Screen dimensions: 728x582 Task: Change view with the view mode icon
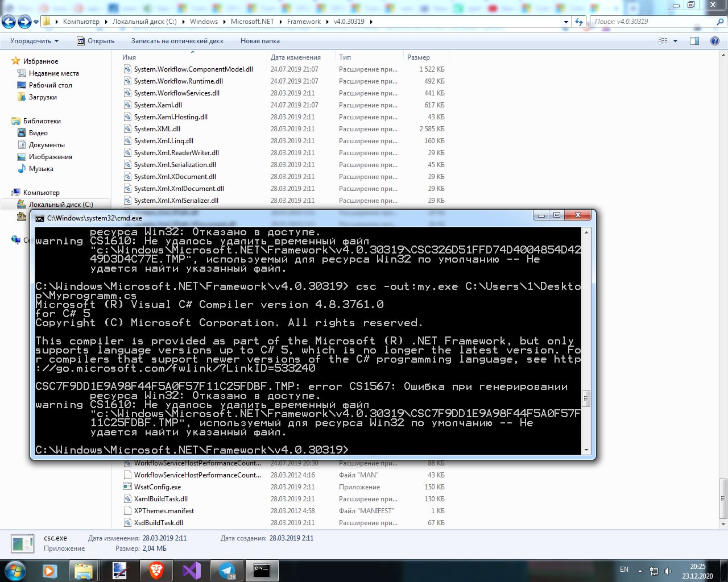[x=663, y=41]
